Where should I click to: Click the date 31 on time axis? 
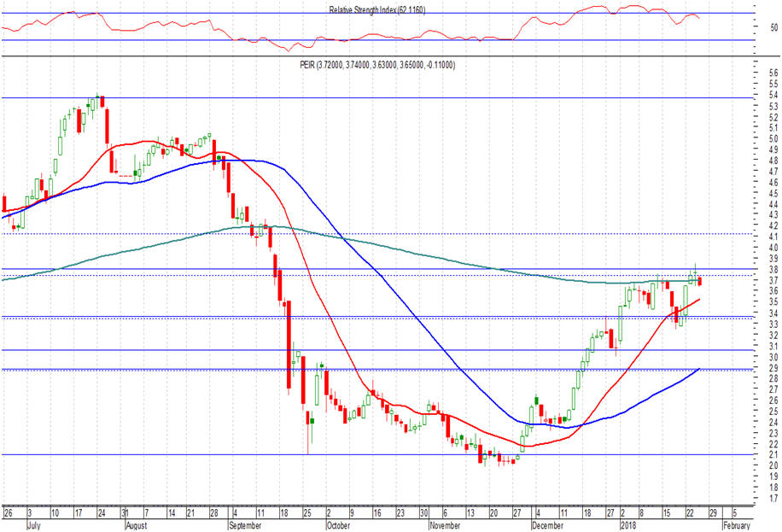[x=125, y=515]
